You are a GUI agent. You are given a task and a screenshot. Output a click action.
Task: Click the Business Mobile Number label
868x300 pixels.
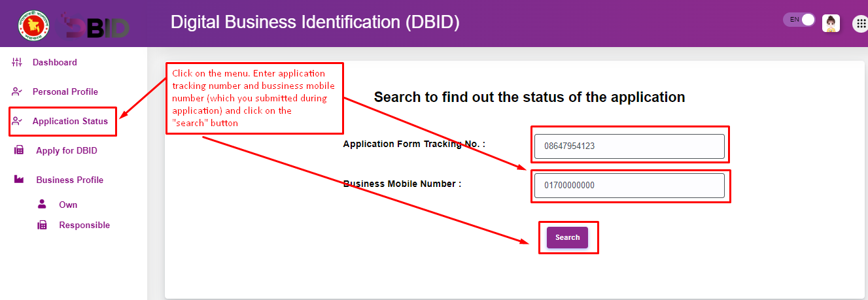coord(402,184)
